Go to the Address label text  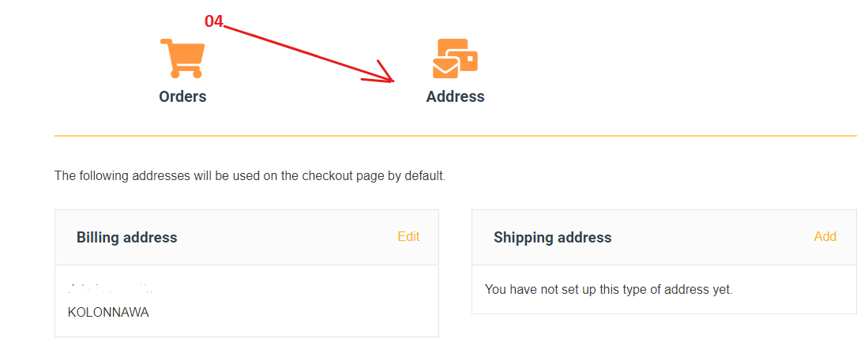tap(455, 96)
